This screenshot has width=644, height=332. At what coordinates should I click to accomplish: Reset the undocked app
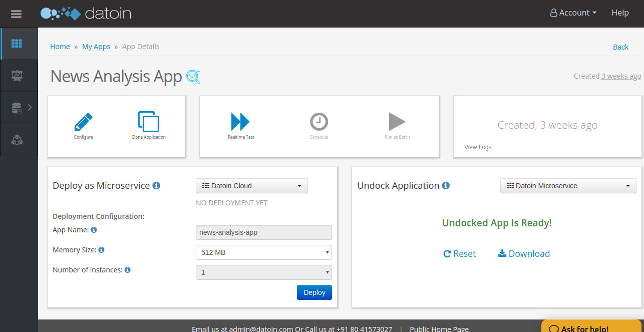[460, 254]
